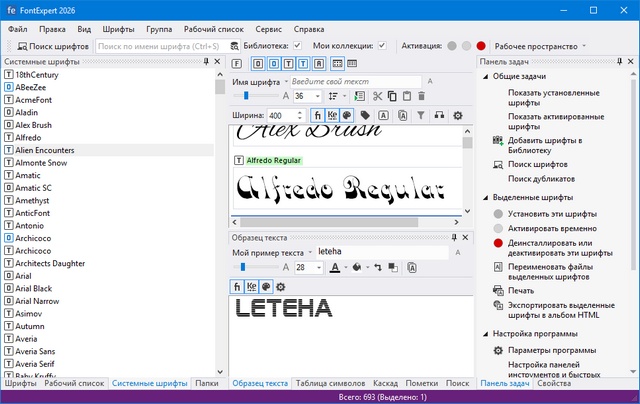Viewport: 640px width, 404px height.
Task: Click the F font filter button
Action: [x=236, y=64]
